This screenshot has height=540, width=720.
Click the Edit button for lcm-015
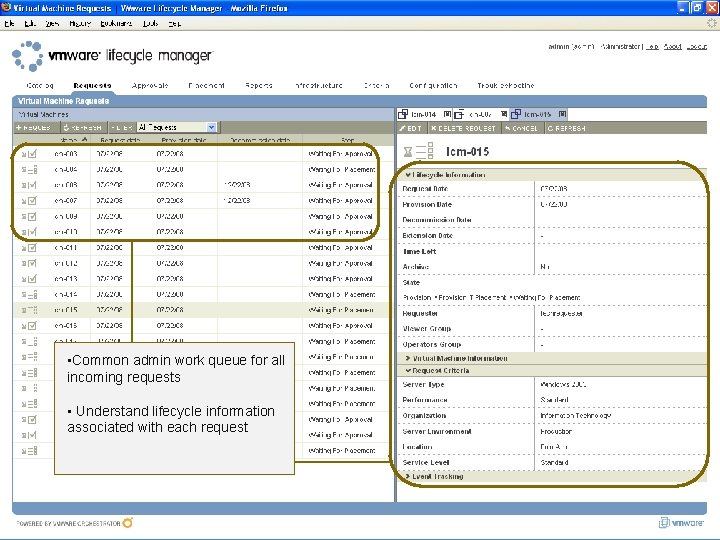pyautogui.click(x=411, y=129)
